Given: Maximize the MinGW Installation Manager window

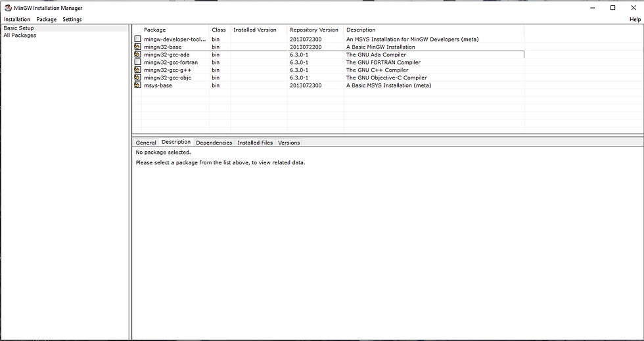Looking at the screenshot, I should (x=612, y=8).
